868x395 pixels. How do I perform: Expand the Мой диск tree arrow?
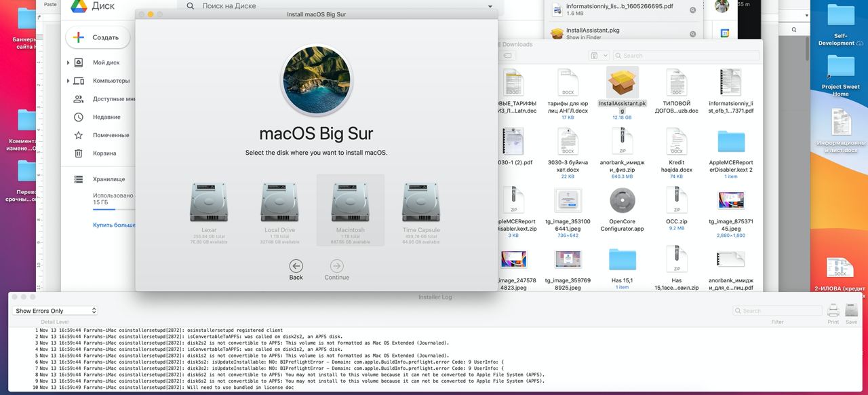coord(68,62)
